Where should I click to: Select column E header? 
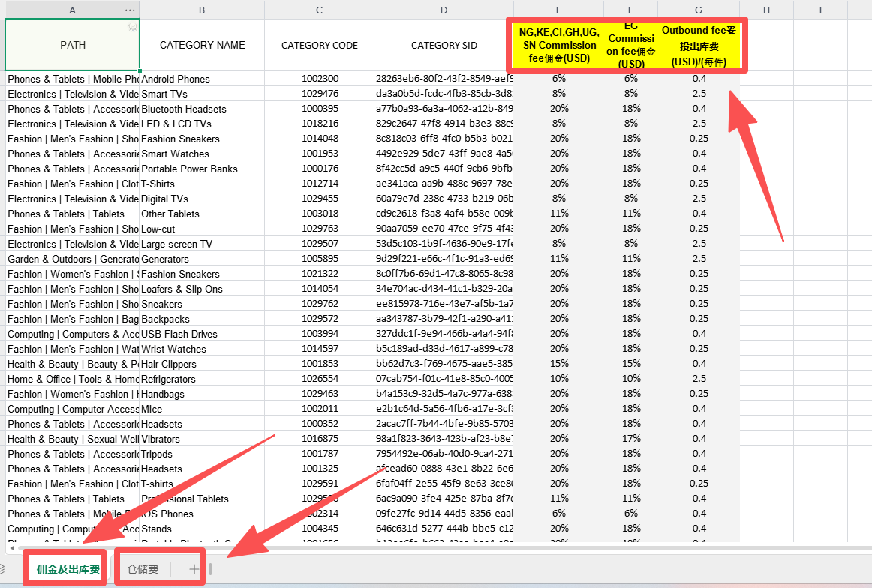pos(558,10)
